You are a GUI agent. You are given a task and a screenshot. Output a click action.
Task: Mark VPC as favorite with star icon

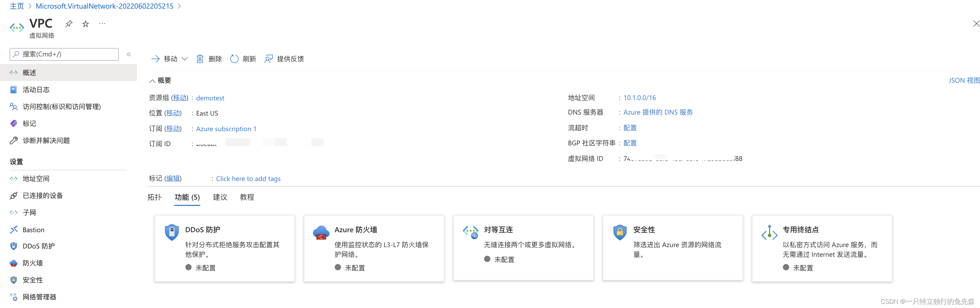[86, 24]
